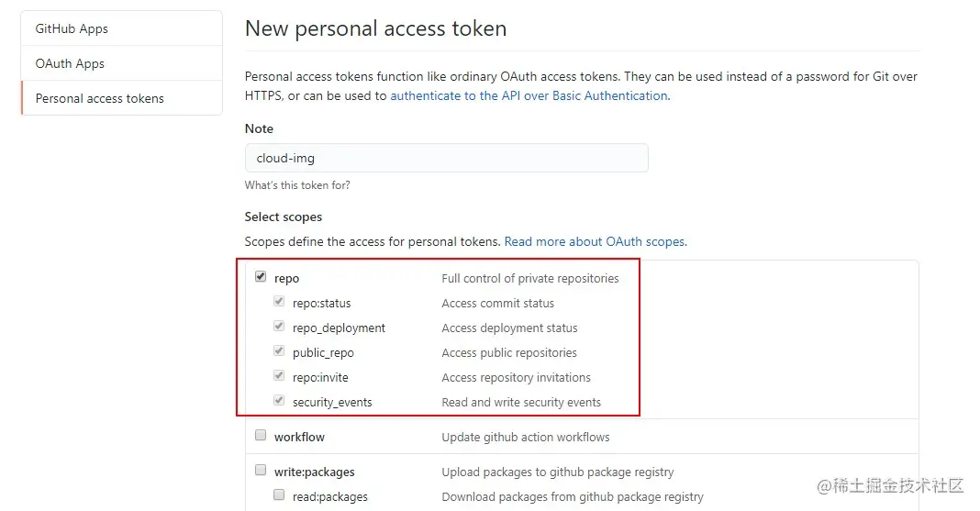Click the public_repo scope label

point(323,352)
